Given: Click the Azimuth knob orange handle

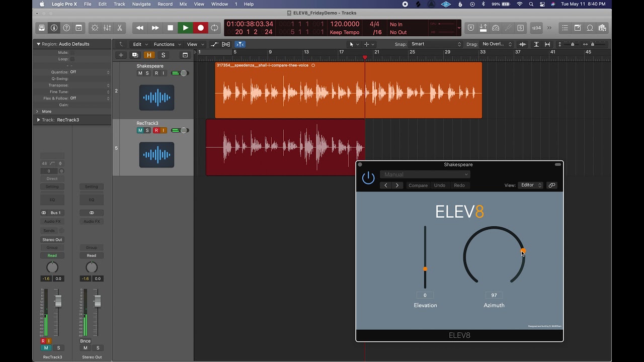Looking at the screenshot, I should point(523,250).
